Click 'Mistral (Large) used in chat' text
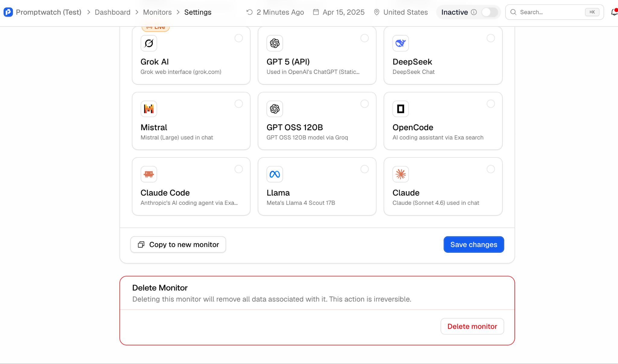618x364 pixels. 177,138
